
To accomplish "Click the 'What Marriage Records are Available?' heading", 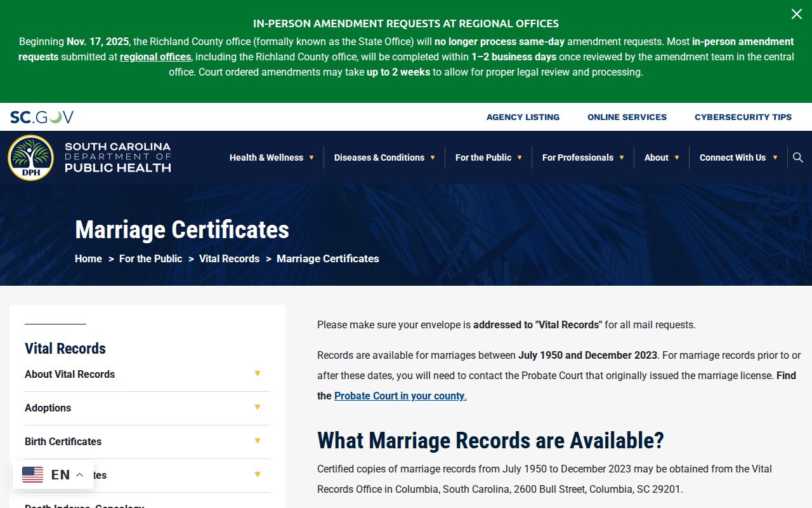I will (490, 440).
